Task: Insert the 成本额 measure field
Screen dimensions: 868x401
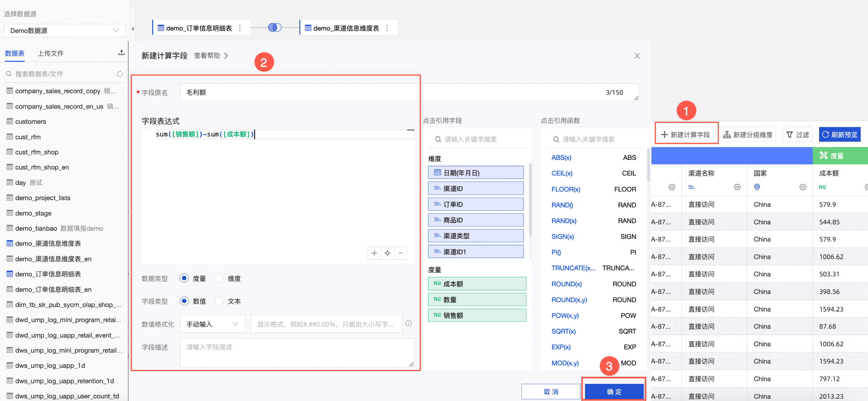Action: (477, 284)
